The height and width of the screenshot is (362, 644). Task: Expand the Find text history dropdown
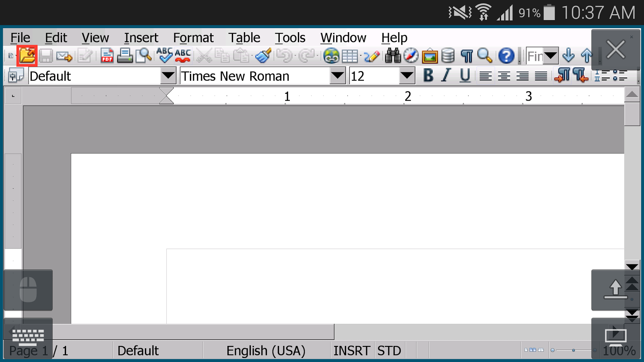coord(551,56)
